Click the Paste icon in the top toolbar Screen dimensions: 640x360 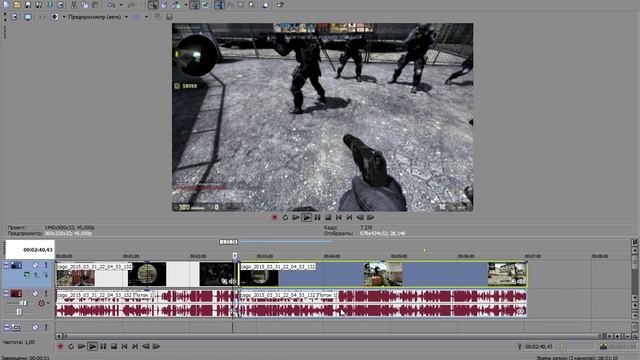point(95,5)
